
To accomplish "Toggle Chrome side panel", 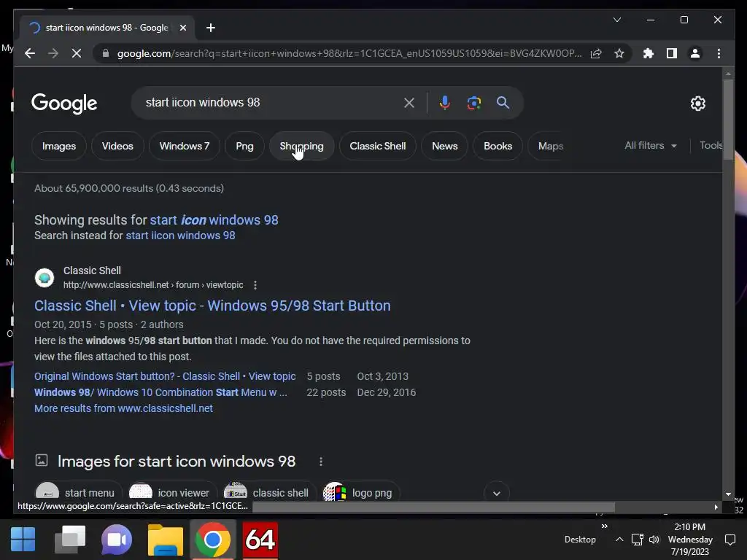I will tap(672, 53).
